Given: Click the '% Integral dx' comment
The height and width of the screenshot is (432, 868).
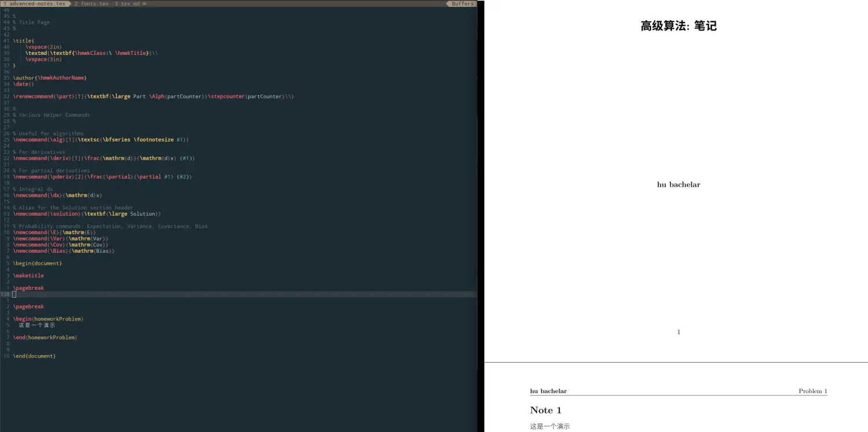Looking at the screenshot, I should tap(33, 189).
